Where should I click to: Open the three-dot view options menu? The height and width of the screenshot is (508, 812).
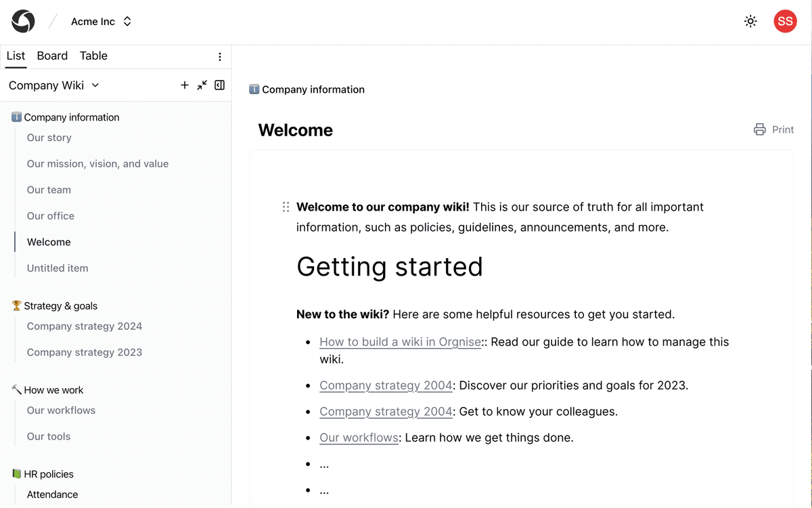coord(220,57)
